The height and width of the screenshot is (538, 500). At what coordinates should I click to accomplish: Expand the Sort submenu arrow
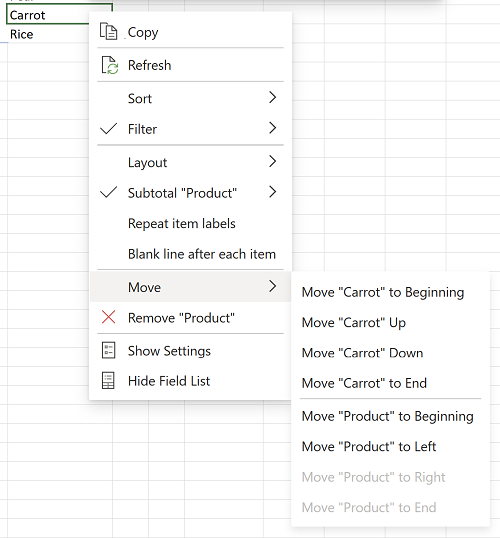272,98
